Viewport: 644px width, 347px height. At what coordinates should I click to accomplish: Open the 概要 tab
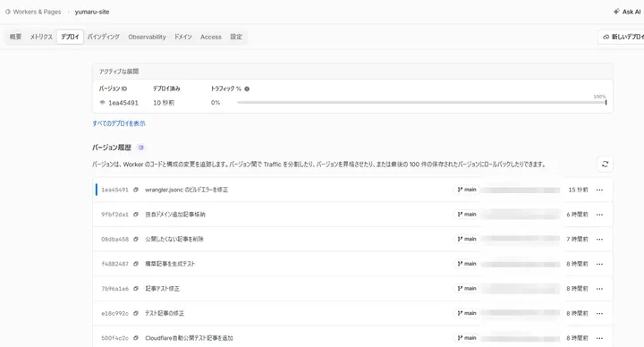pos(15,37)
